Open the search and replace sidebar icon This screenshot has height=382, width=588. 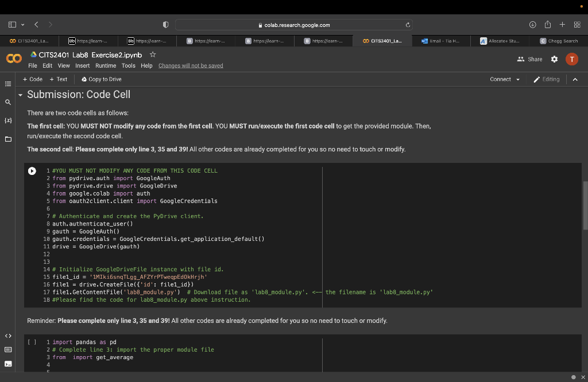[8, 102]
